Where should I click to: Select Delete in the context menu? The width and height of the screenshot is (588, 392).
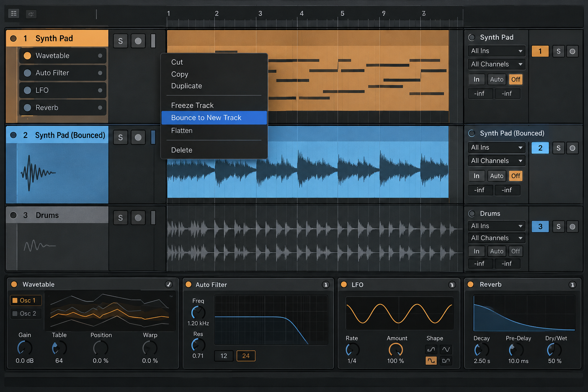(214, 150)
